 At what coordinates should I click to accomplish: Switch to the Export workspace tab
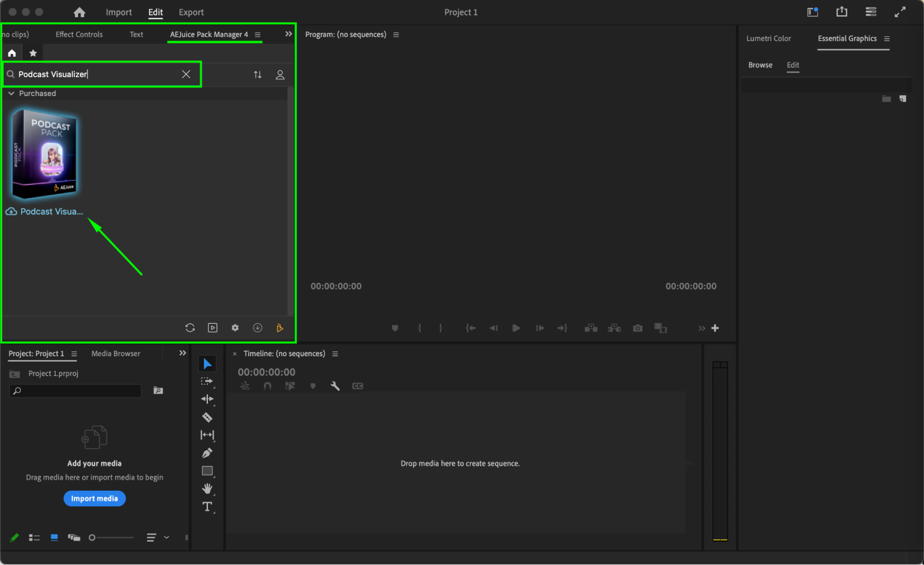(x=191, y=12)
